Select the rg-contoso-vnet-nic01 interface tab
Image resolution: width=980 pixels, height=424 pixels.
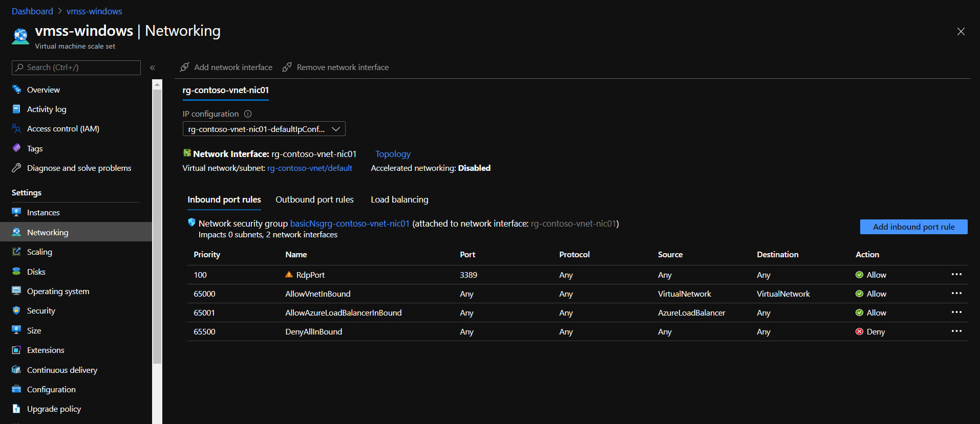click(226, 90)
